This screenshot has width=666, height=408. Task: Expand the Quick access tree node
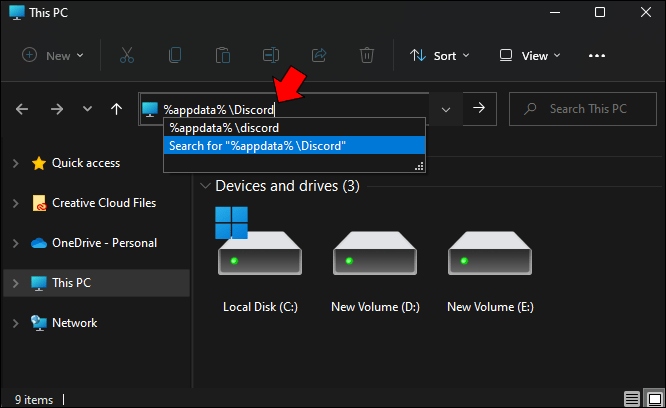pyautogui.click(x=16, y=163)
